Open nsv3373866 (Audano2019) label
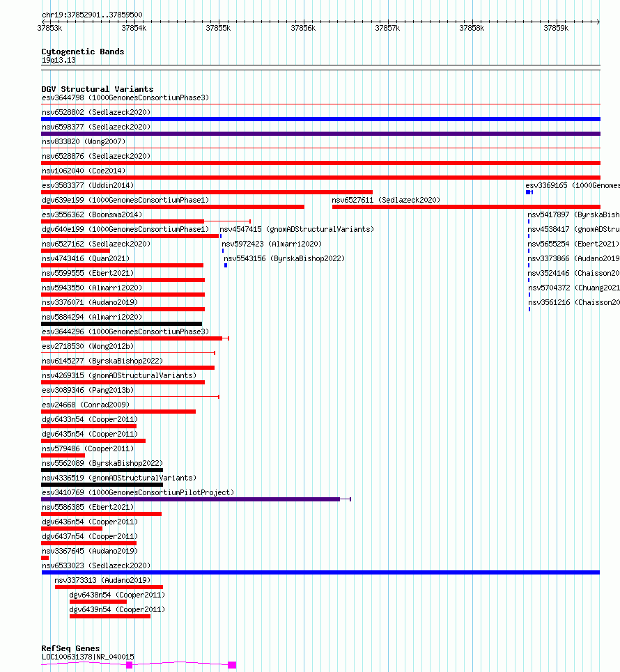The width and height of the screenshot is (620, 672). click(x=574, y=258)
